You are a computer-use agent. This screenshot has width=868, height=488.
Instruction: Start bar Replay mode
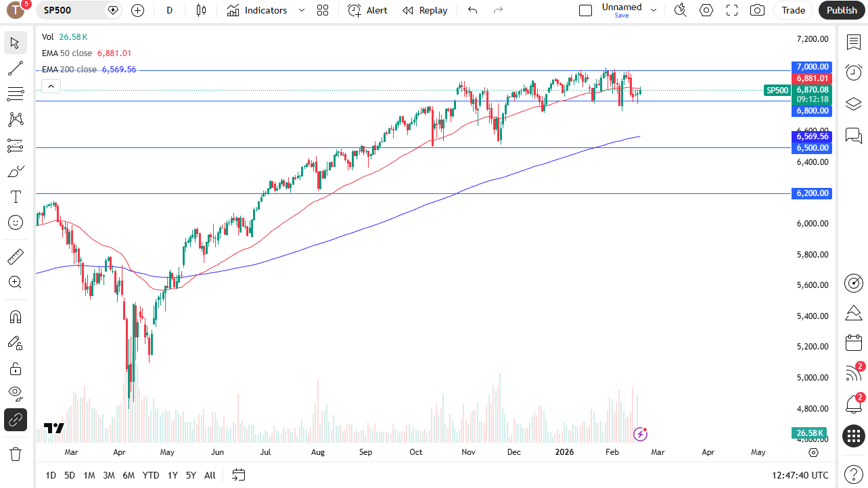pos(425,10)
